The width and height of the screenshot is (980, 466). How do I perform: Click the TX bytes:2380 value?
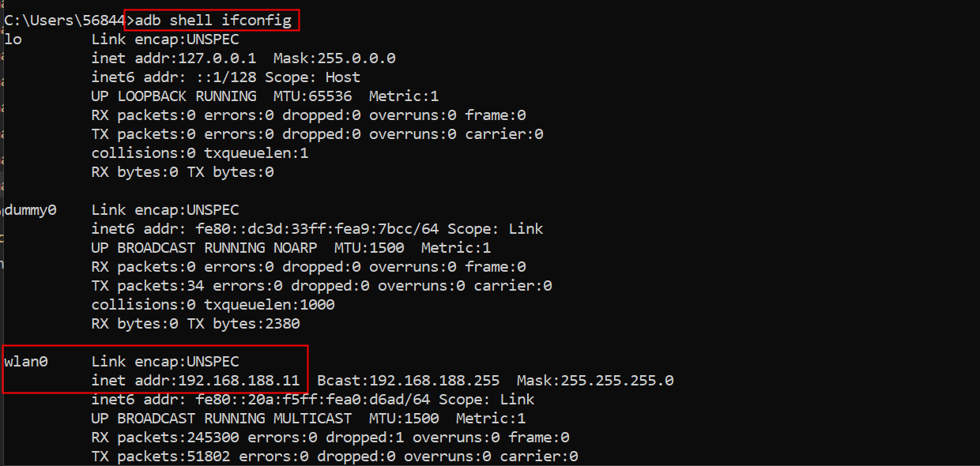point(243,324)
